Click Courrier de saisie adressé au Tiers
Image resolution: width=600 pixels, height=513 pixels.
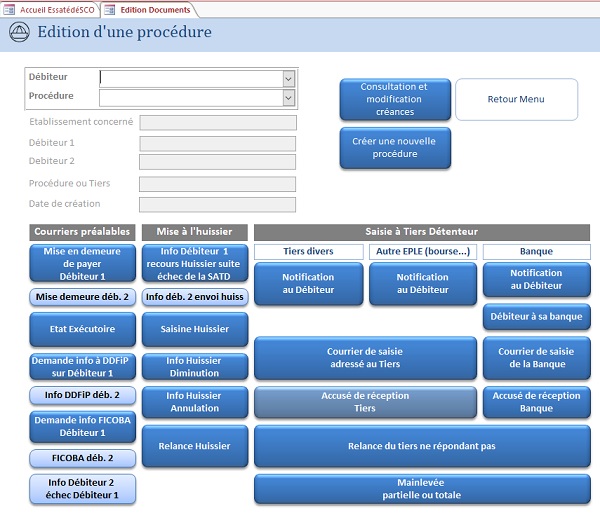pos(365,358)
